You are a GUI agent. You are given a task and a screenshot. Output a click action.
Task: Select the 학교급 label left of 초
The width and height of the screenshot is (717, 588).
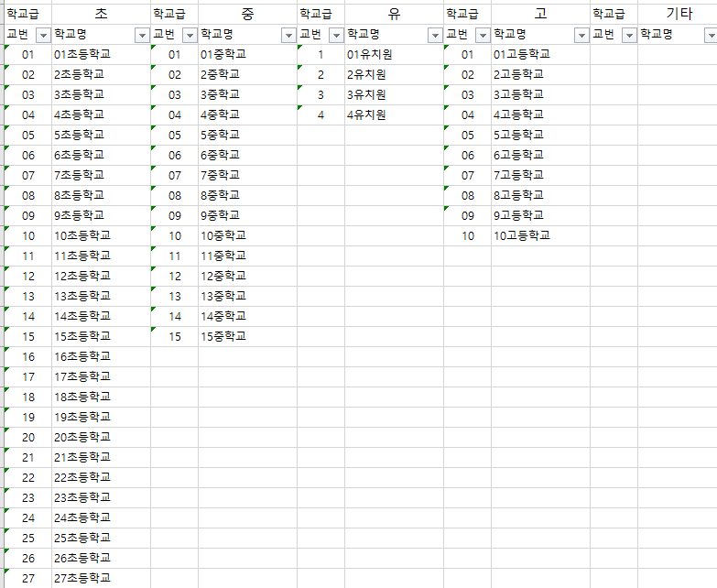[27, 14]
